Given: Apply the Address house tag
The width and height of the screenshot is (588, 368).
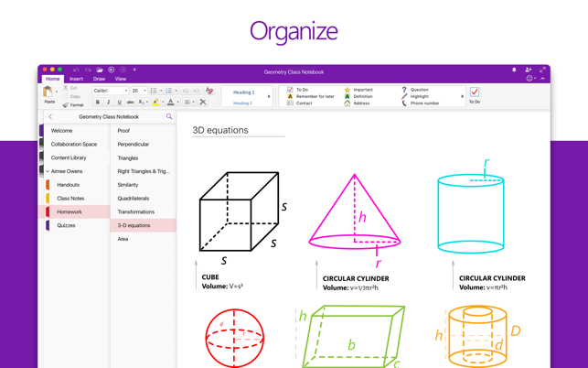Looking at the screenshot, I should pos(357,103).
